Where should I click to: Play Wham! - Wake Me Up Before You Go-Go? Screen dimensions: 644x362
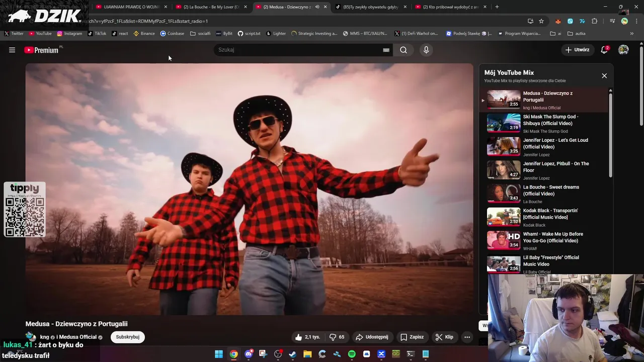[544, 240]
